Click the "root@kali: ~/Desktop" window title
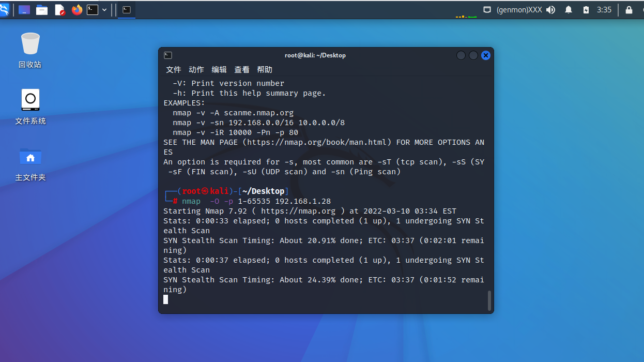 click(x=315, y=55)
